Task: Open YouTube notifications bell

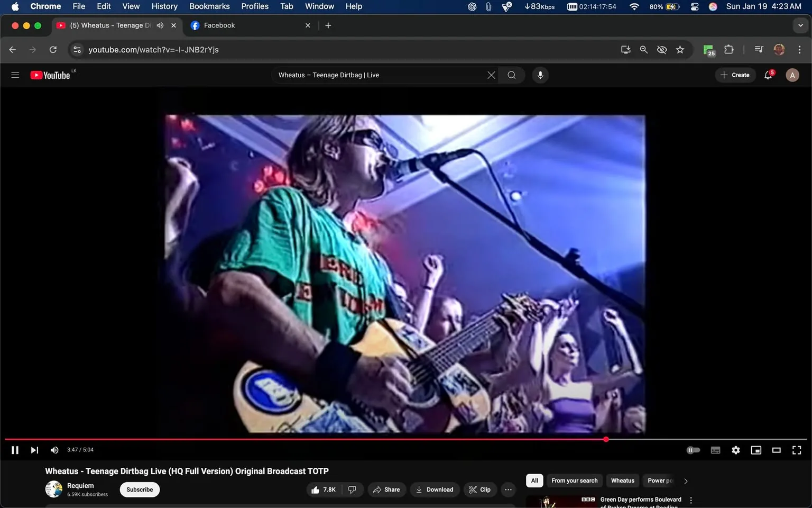Action: [768, 75]
